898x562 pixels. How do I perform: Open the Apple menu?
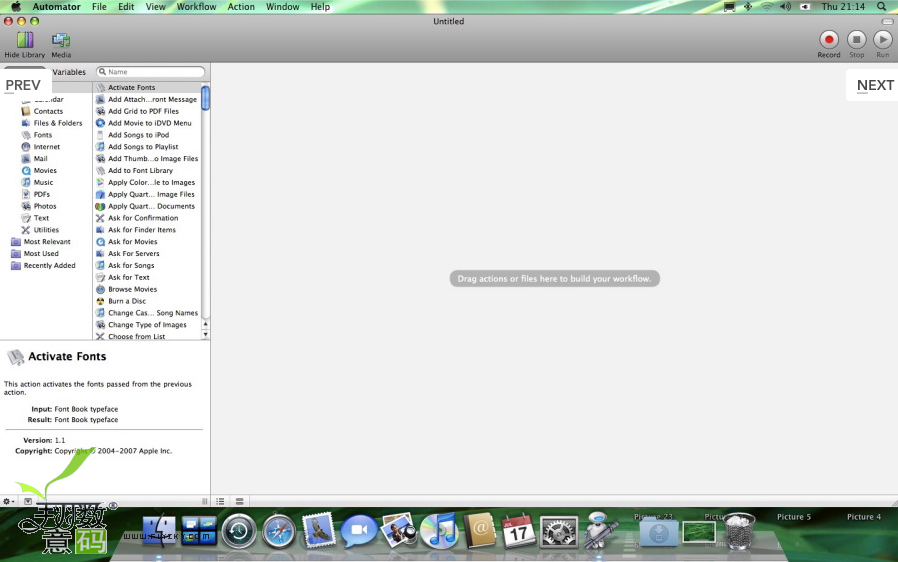16,7
